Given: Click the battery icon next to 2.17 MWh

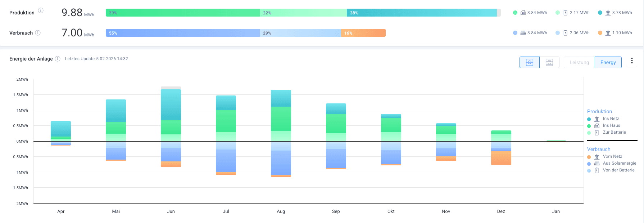Looking at the screenshot, I should tap(565, 13).
